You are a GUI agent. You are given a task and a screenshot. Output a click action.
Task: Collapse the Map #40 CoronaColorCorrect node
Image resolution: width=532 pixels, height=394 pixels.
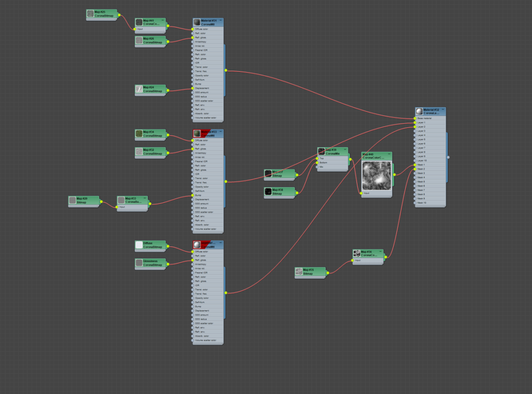point(389,154)
